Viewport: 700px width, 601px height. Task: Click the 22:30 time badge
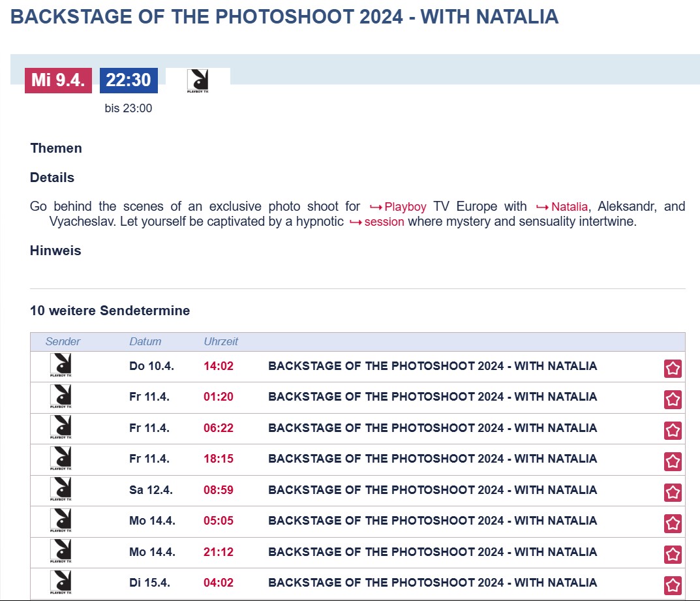[x=129, y=80]
